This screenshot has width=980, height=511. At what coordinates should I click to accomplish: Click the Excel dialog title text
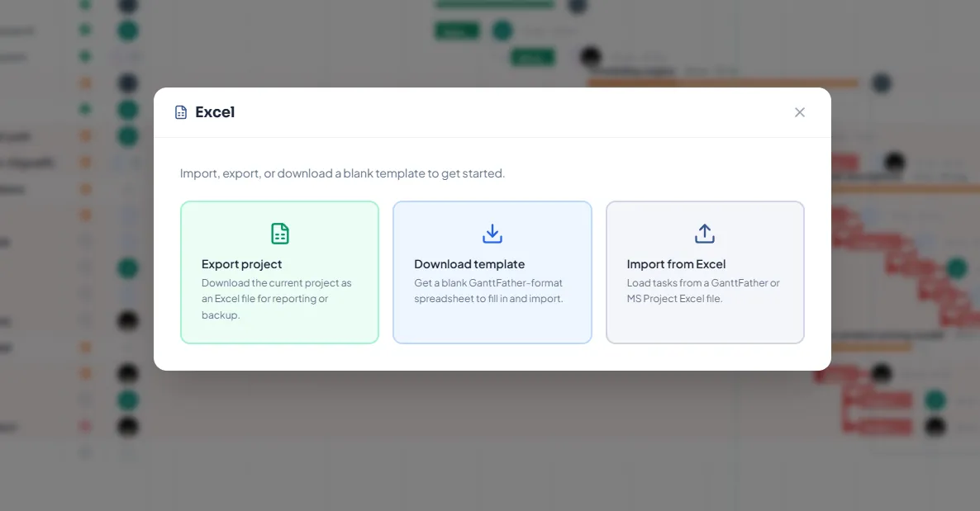pyautogui.click(x=215, y=112)
